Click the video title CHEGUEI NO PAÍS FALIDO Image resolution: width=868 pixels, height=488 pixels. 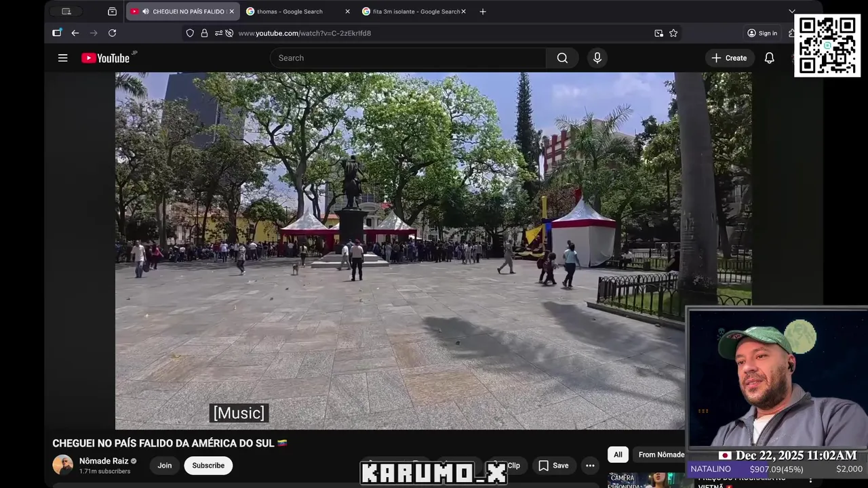(x=170, y=443)
